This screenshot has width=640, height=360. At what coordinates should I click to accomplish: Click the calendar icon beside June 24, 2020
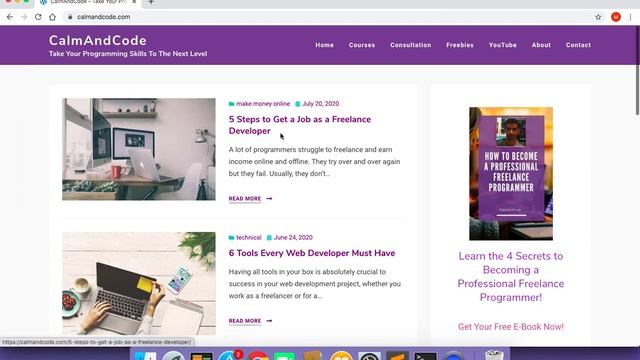click(269, 238)
